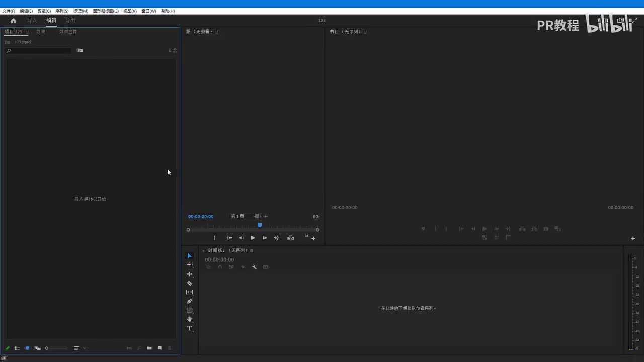Go to the Home screen icon

(13, 21)
